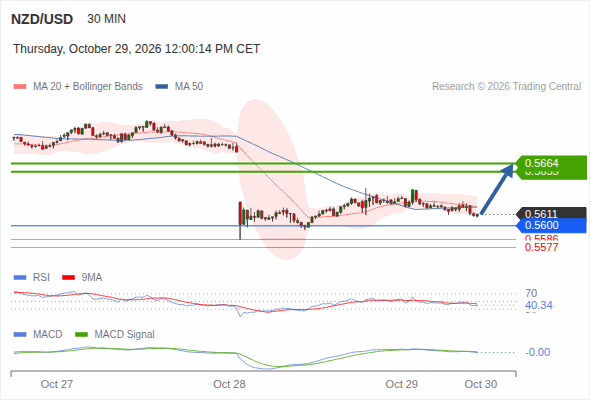Image resolution: width=590 pixels, height=400 pixels.
Task: Click the MACD Signal legend swatch
Action: point(81,335)
